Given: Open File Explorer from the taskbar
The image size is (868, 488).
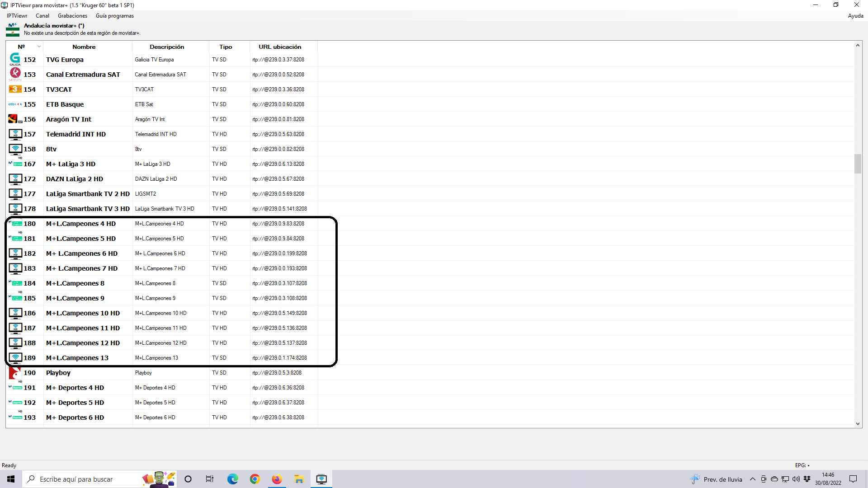Looking at the screenshot, I should [299, 479].
